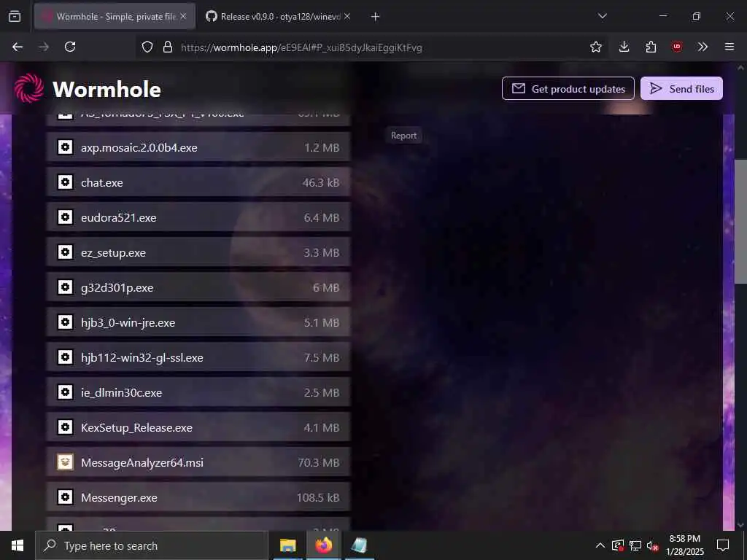List all tabs dropdown arrow
This screenshot has width=747, height=560.
click(x=602, y=16)
